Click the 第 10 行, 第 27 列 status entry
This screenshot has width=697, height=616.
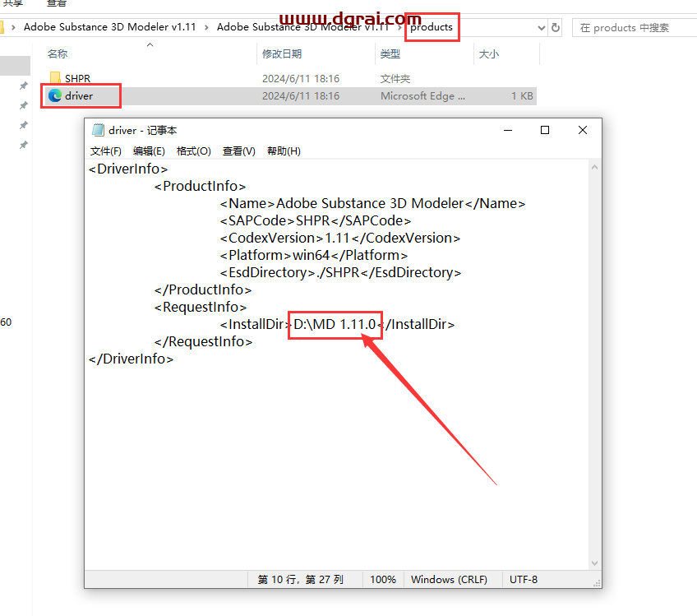[x=301, y=580]
